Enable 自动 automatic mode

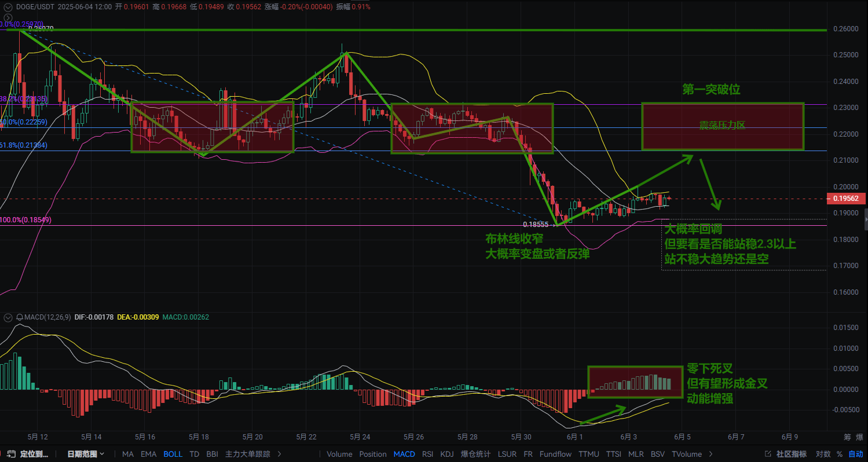coord(856,453)
